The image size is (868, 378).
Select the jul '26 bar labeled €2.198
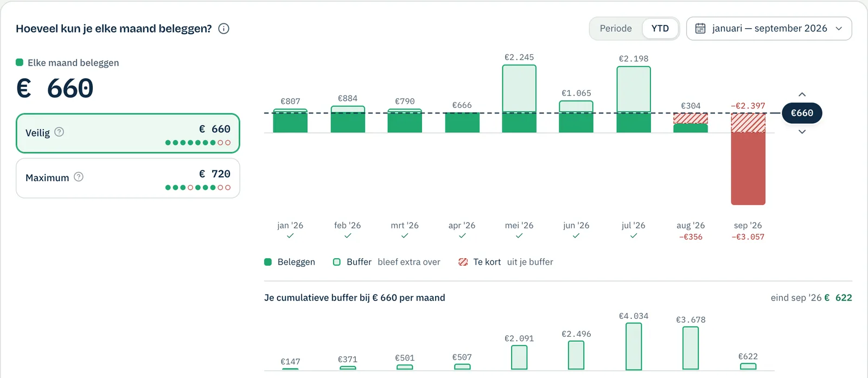pyautogui.click(x=634, y=99)
